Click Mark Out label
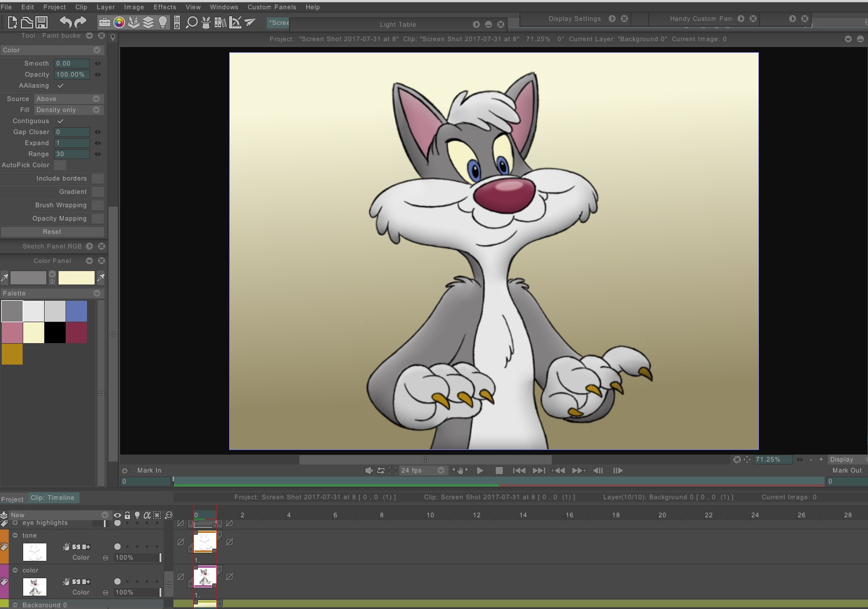The image size is (868, 609). [847, 470]
